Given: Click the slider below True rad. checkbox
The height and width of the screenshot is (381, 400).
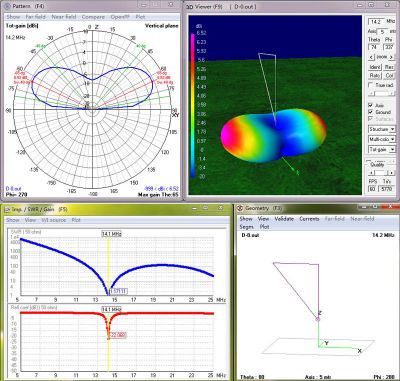Looking at the screenshot, I should 381,94.
